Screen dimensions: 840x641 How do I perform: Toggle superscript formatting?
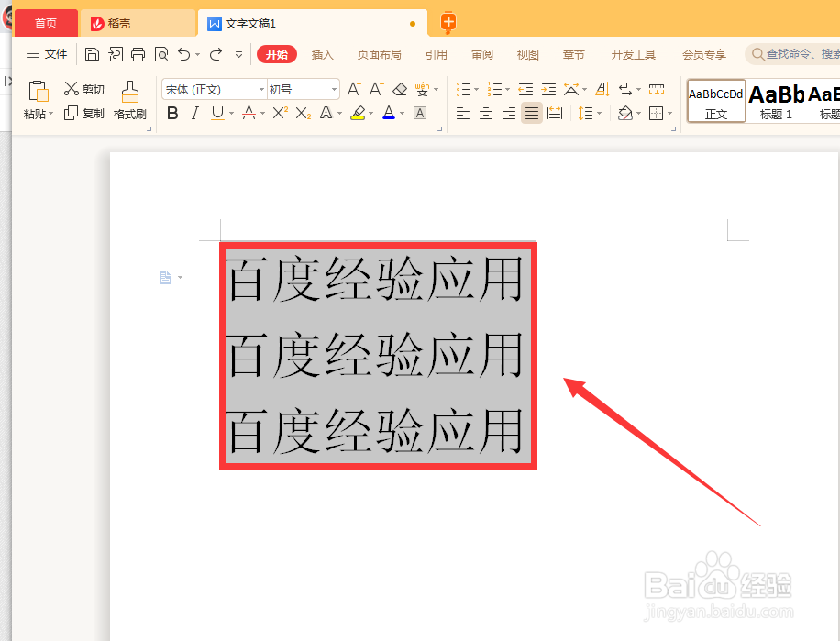pyautogui.click(x=281, y=113)
